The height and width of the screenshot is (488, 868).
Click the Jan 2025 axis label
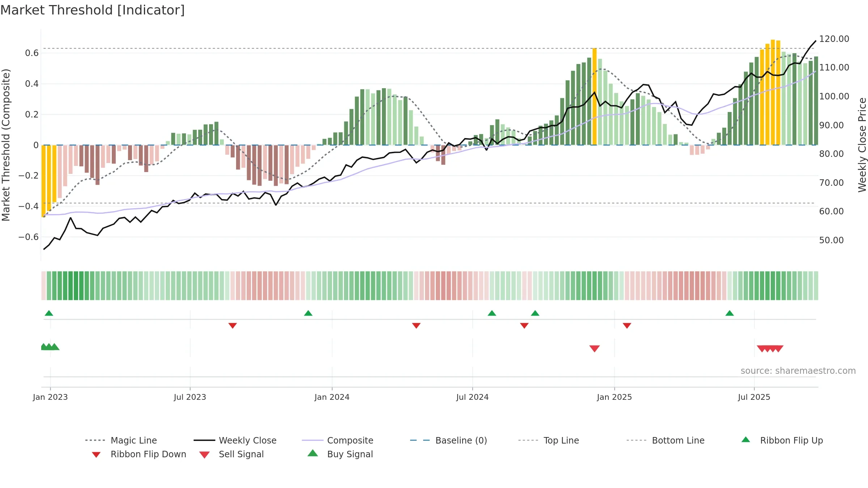click(614, 397)
